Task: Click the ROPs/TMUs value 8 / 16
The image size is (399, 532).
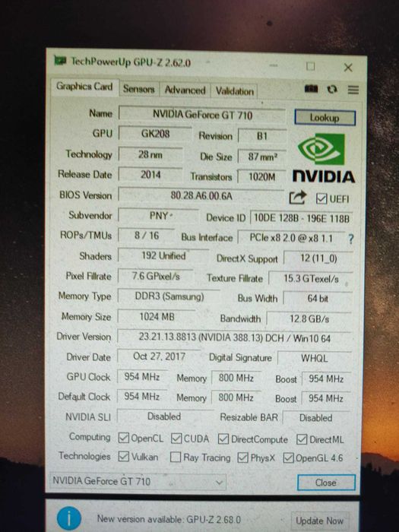Action: [147, 236]
